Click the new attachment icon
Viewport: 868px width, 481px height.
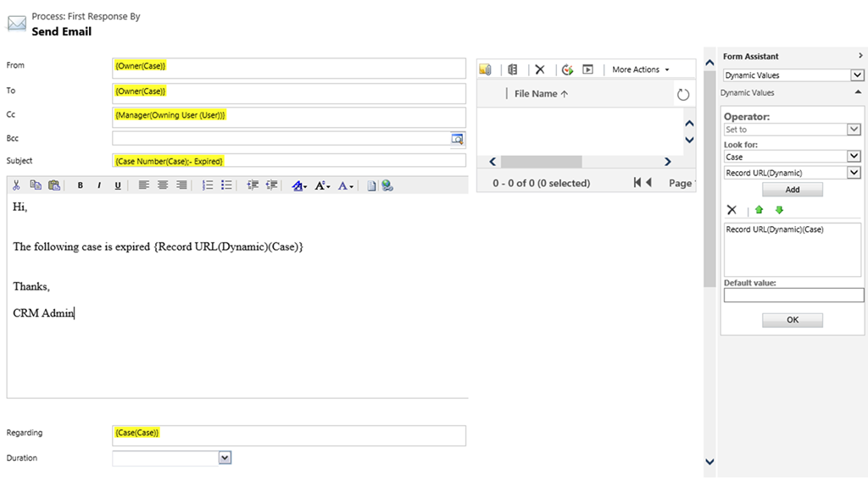click(x=485, y=69)
